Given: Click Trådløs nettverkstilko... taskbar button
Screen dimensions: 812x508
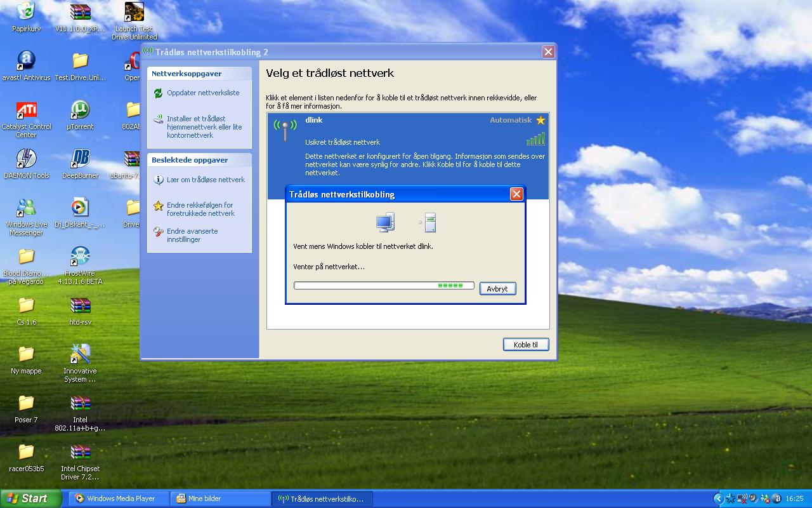Looking at the screenshot, I should tap(322, 498).
